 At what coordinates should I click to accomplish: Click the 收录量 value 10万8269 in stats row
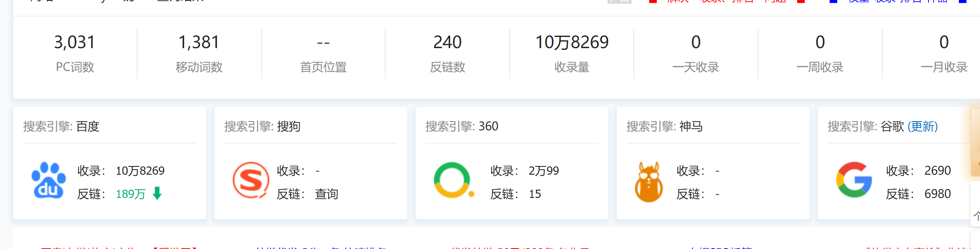[572, 42]
